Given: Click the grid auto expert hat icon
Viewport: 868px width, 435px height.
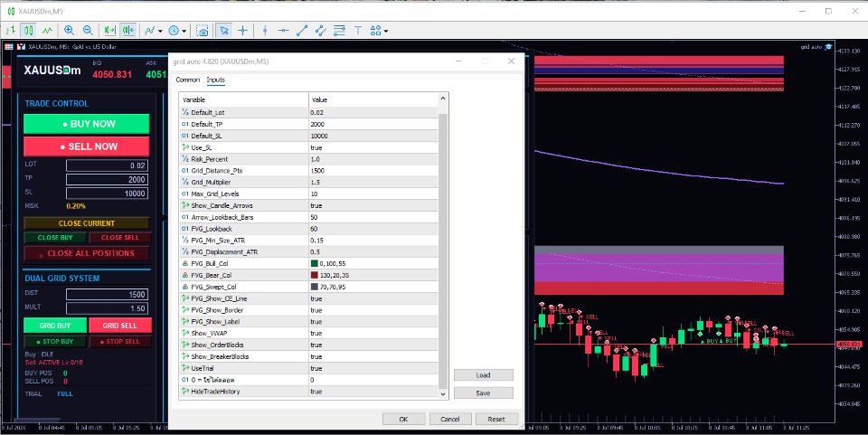Looking at the screenshot, I should pyautogui.click(x=828, y=47).
